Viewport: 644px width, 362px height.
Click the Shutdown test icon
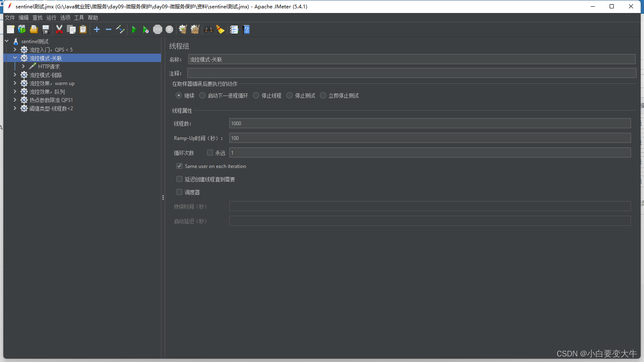(169, 29)
